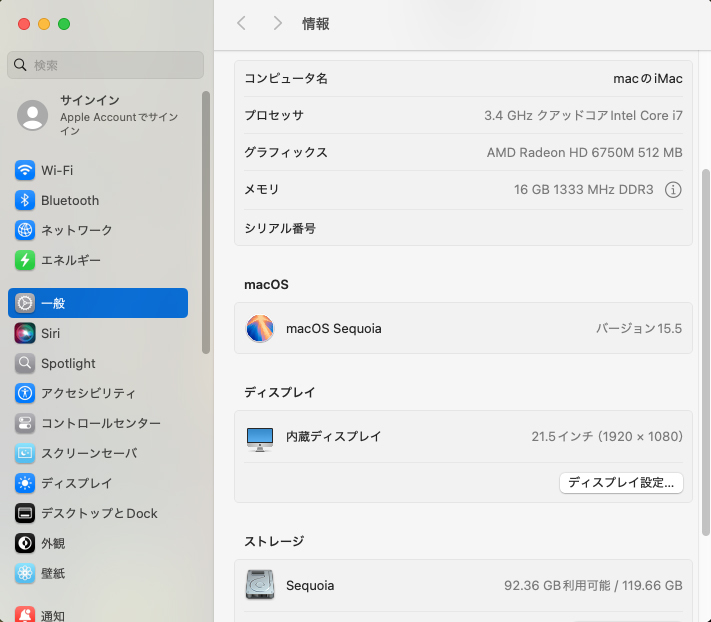Open the Bluetooth sidebar label
Screen dimensions: 711x622
pyautogui.click(x=70, y=200)
